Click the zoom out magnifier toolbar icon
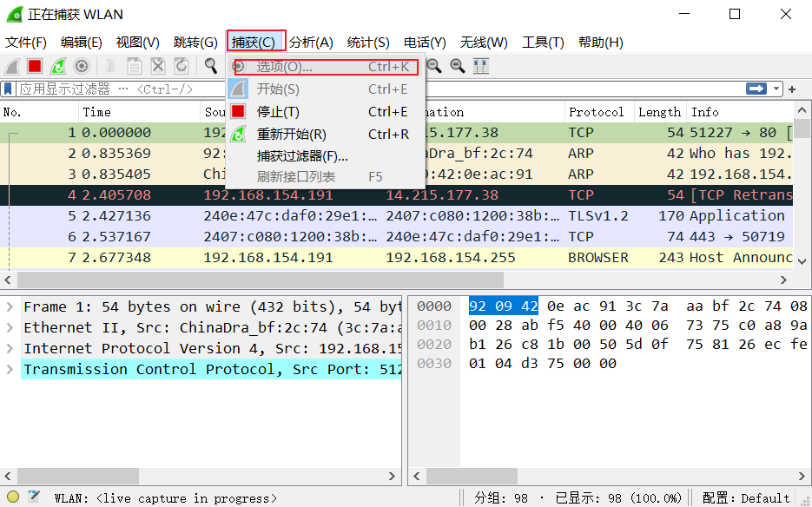This screenshot has width=812, height=507. [x=434, y=66]
